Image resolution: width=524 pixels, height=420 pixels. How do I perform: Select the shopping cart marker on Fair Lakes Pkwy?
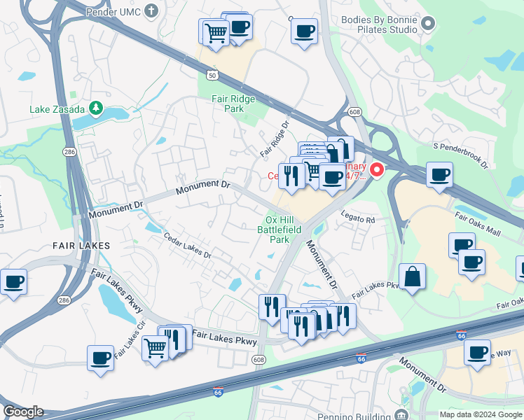[155, 348]
